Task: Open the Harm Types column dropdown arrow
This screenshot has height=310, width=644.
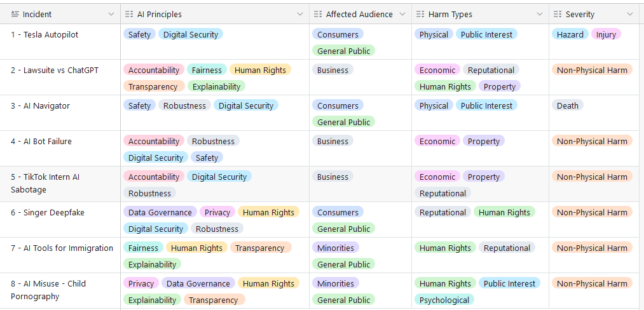Action: (x=539, y=15)
